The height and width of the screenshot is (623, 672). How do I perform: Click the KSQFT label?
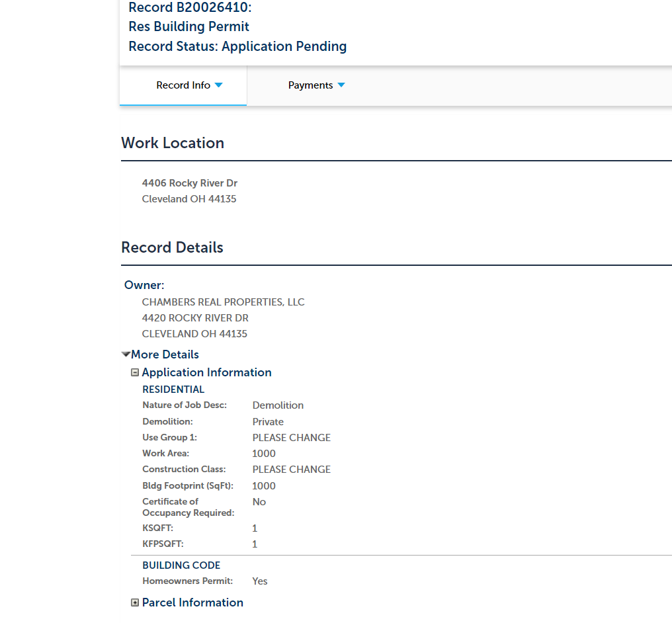coord(157,528)
